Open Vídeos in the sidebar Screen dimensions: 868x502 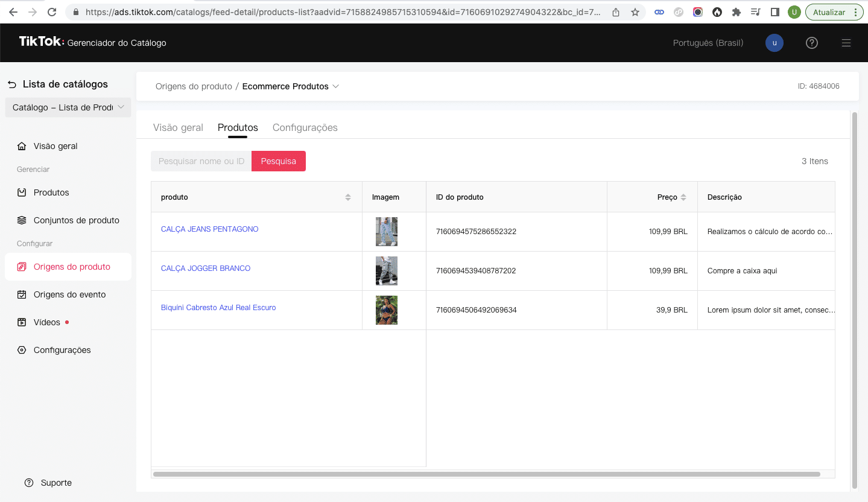tap(47, 322)
